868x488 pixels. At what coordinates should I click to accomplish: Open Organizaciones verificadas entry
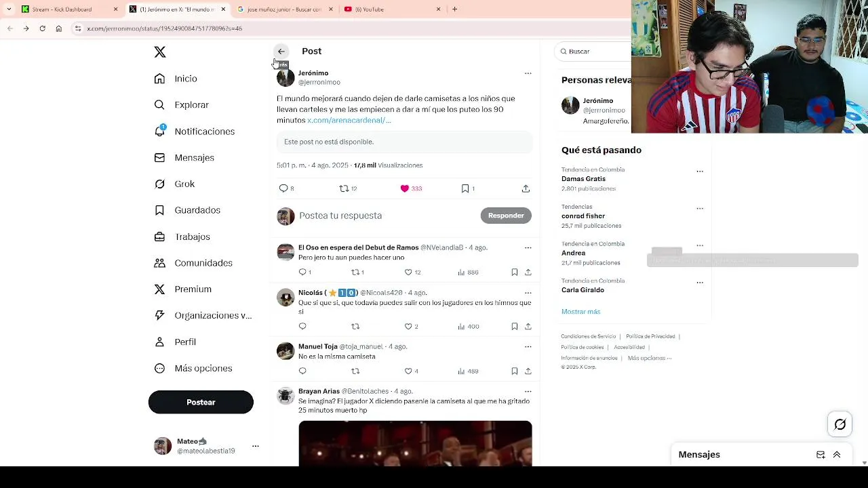tap(203, 316)
